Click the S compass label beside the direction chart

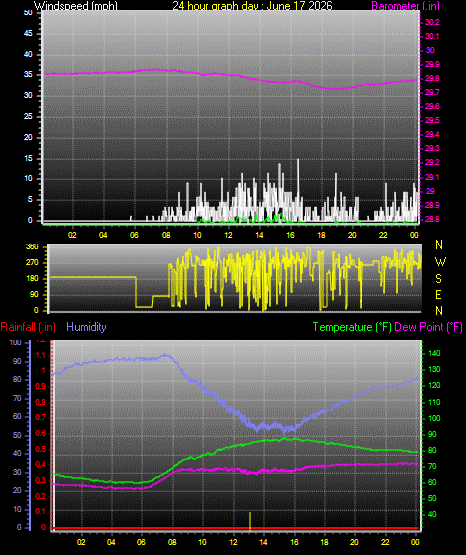coord(438,279)
